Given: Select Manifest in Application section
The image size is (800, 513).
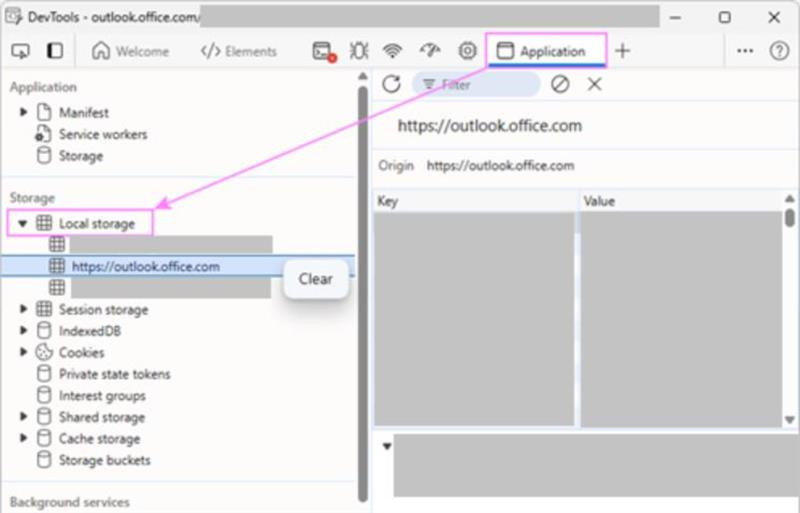Looking at the screenshot, I should click(x=84, y=112).
